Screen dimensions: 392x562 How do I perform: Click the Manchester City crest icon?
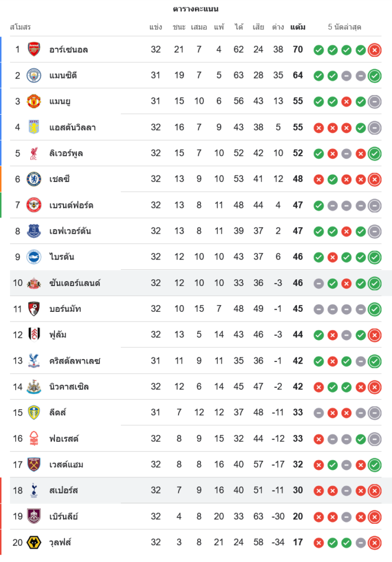pos(34,75)
